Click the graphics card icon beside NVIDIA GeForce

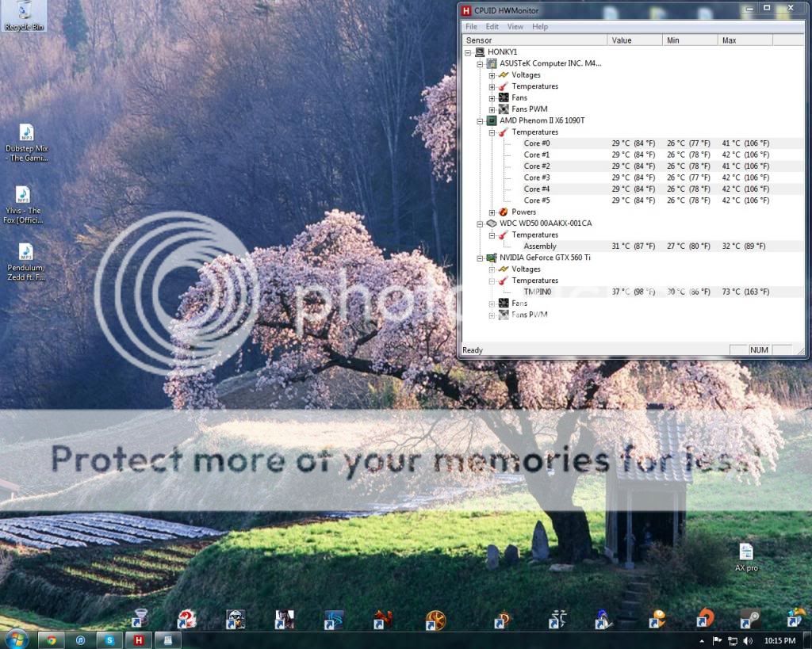492,258
